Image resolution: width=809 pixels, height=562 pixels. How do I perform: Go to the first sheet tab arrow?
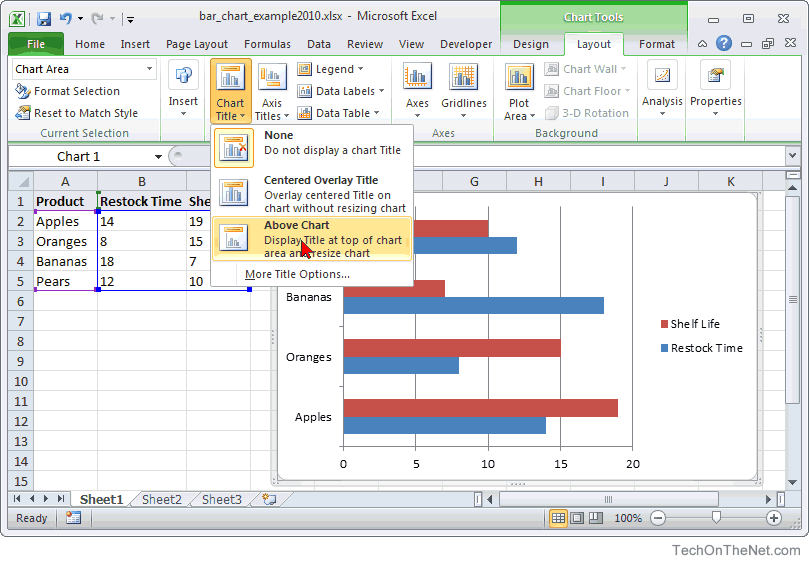pos(17,499)
